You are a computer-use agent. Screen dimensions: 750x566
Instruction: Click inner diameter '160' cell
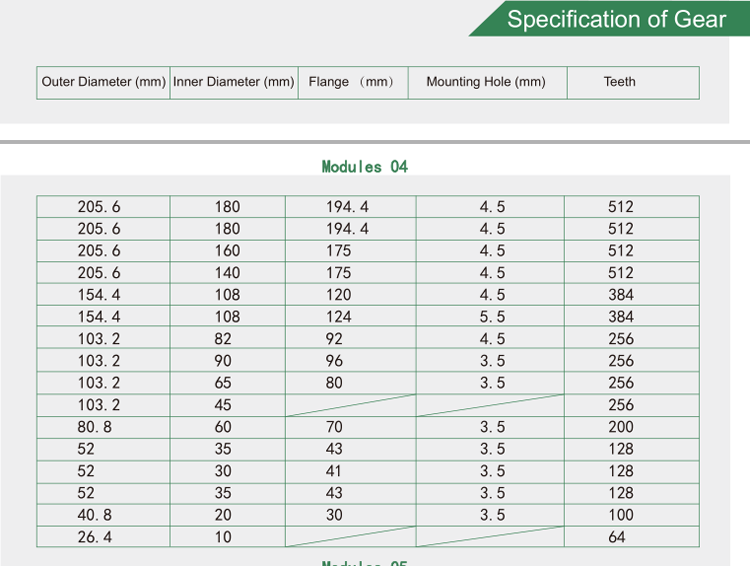pyautogui.click(x=228, y=251)
